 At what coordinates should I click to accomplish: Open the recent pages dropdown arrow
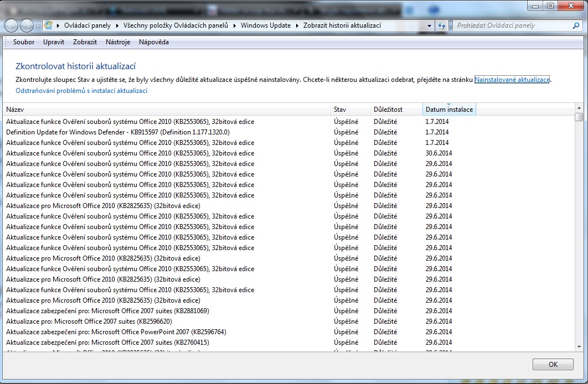37,25
